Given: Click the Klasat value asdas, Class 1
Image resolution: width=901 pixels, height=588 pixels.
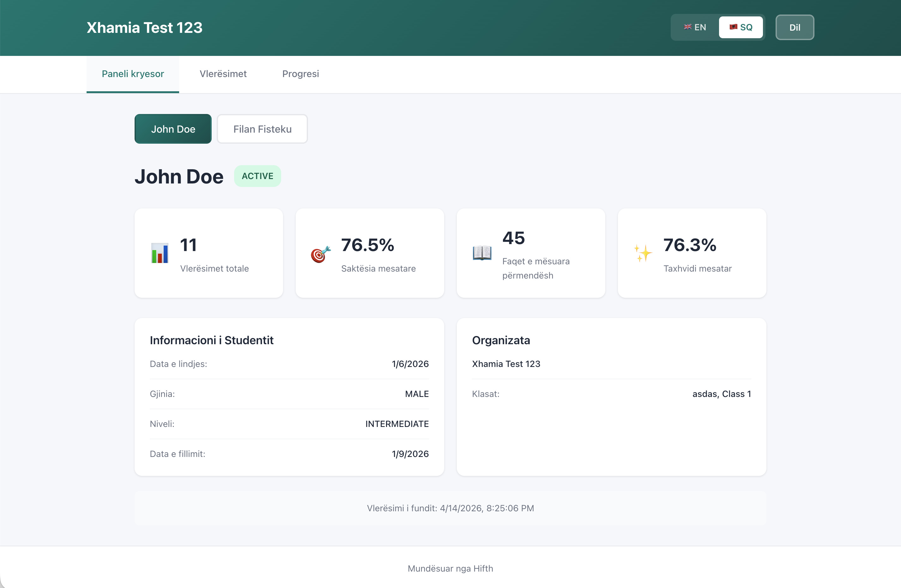Looking at the screenshot, I should (x=722, y=394).
